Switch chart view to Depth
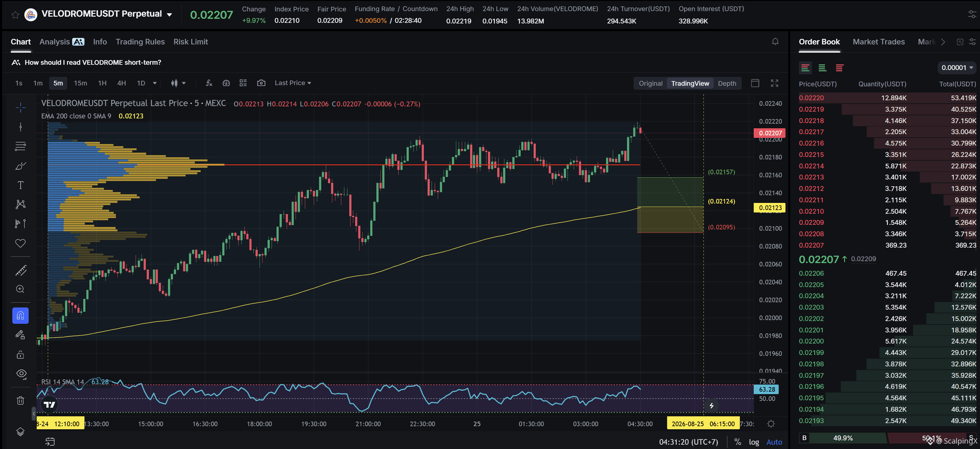 (x=727, y=83)
